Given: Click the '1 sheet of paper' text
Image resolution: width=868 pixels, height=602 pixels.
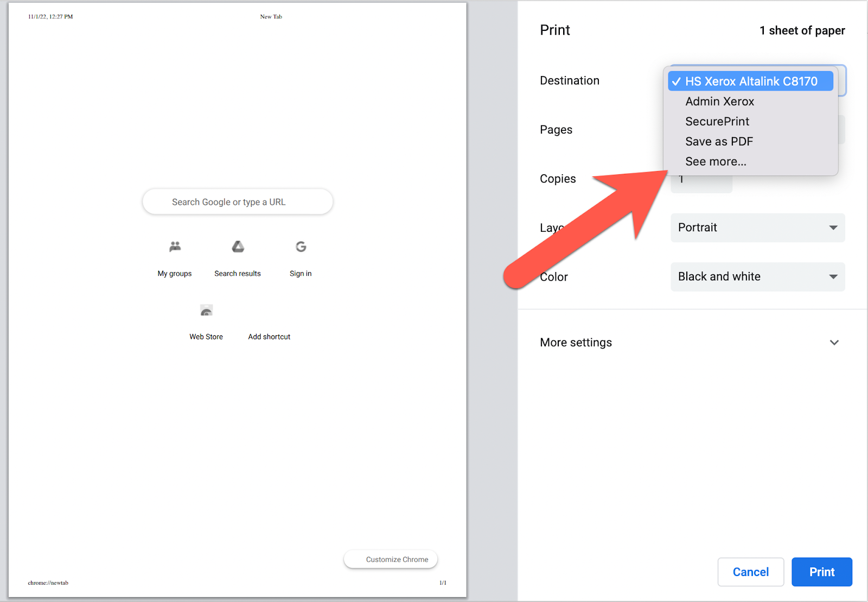Looking at the screenshot, I should (x=802, y=30).
